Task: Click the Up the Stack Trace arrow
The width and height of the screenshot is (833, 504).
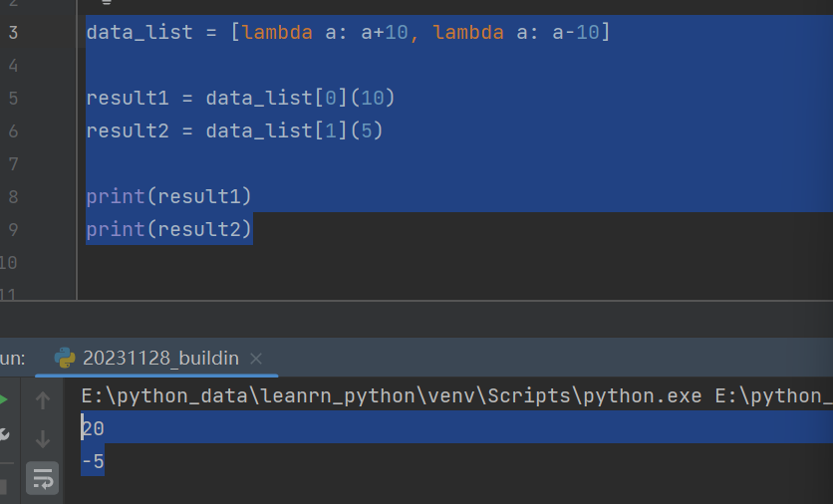Action: pos(43,399)
